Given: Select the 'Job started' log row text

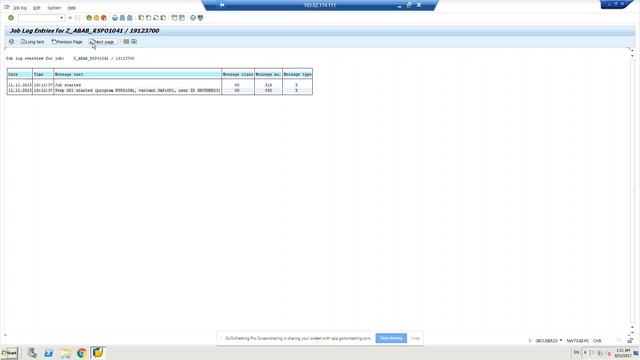Looking at the screenshot, I should click(x=68, y=85).
